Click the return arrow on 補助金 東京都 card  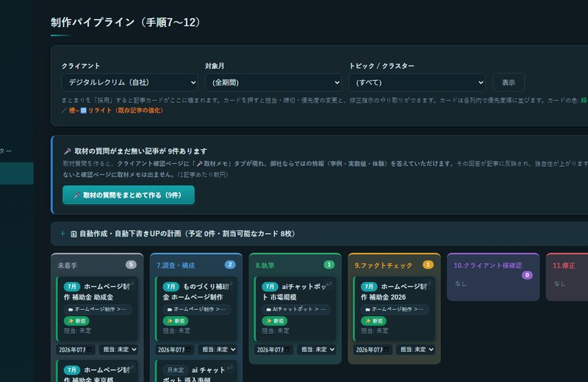pos(132,368)
